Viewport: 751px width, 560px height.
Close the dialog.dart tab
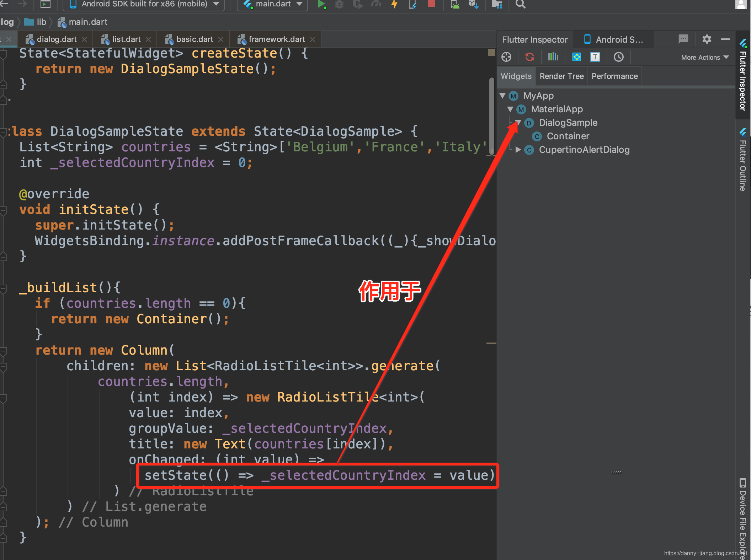pos(84,39)
